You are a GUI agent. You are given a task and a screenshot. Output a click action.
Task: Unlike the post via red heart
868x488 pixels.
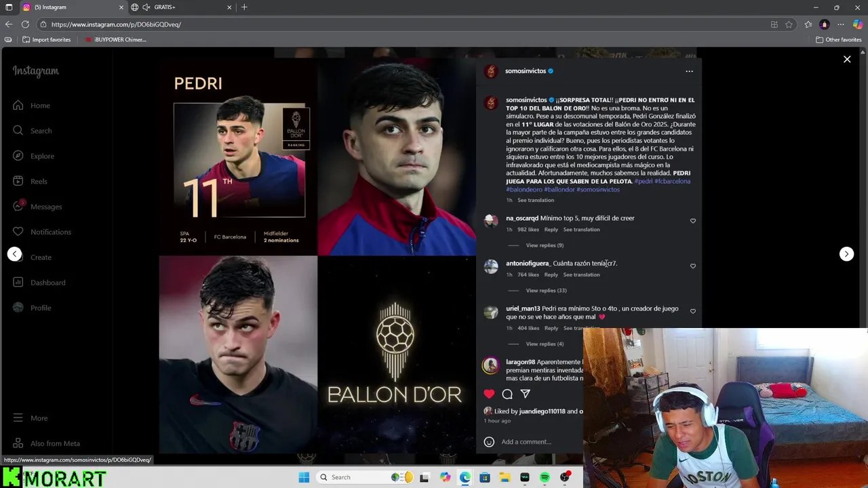[x=489, y=394]
